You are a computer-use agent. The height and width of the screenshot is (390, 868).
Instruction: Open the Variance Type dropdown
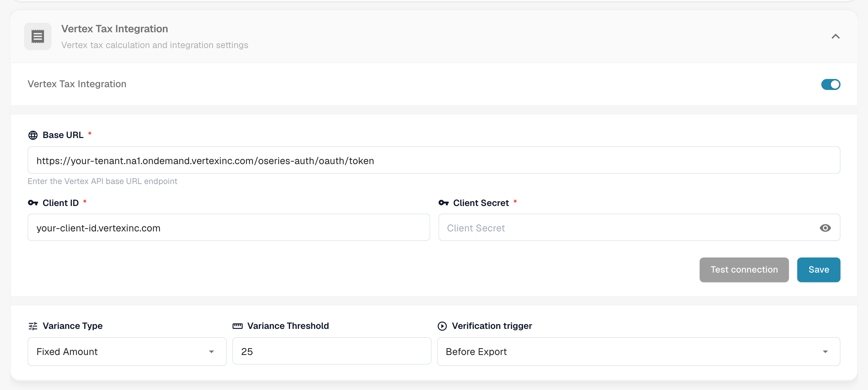pos(127,352)
